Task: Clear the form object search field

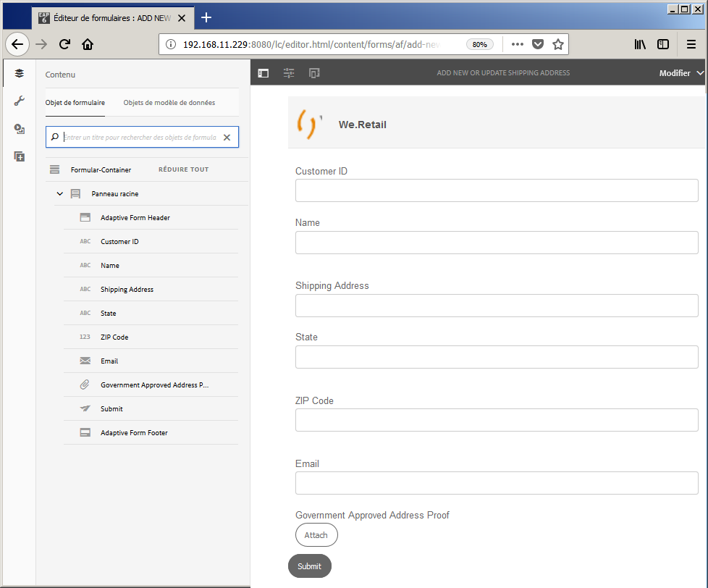Action: click(x=227, y=138)
